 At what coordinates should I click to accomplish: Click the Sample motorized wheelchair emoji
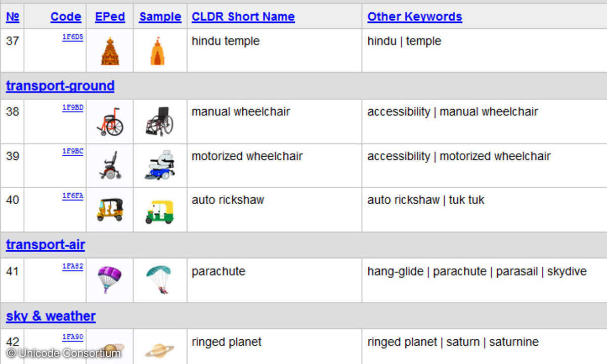click(160, 165)
